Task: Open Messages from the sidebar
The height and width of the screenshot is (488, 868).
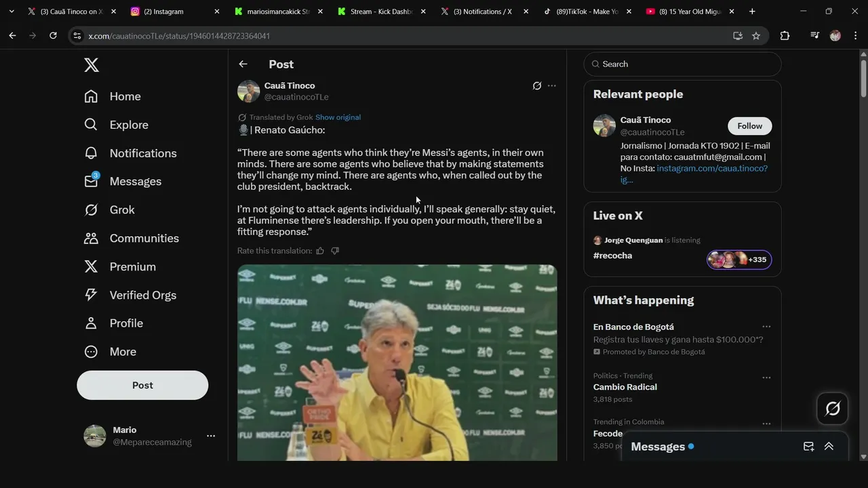Action: (123, 182)
